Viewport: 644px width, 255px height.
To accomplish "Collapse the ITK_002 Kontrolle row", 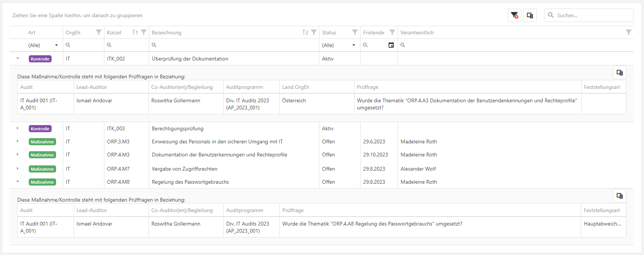I will [18, 59].
